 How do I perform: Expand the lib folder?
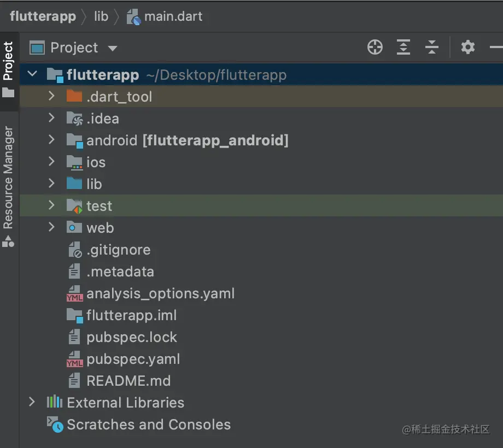pos(51,184)
